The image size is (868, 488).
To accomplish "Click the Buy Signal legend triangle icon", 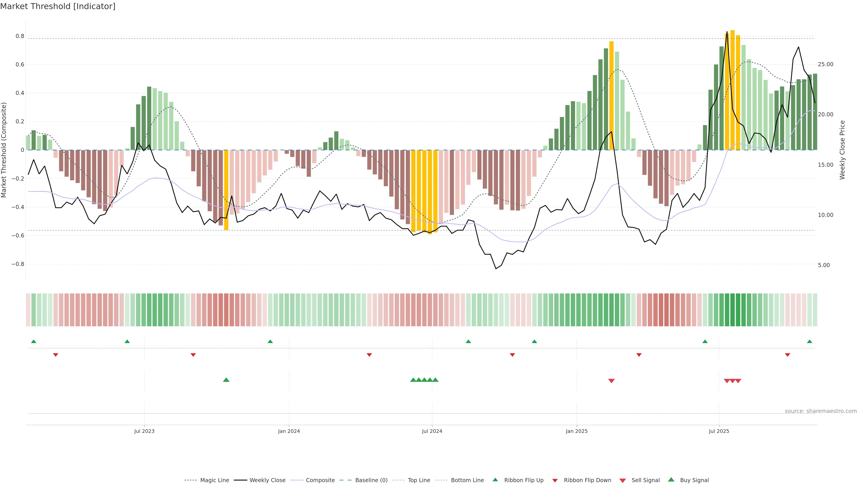I will 671,480.
